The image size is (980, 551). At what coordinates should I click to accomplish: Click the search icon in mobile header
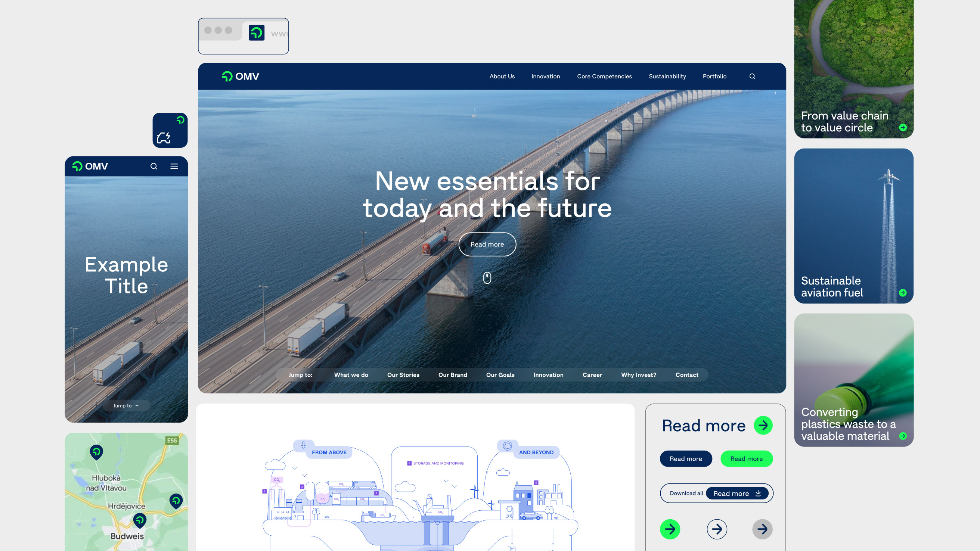pyautogui.click(x=154, y=166)
